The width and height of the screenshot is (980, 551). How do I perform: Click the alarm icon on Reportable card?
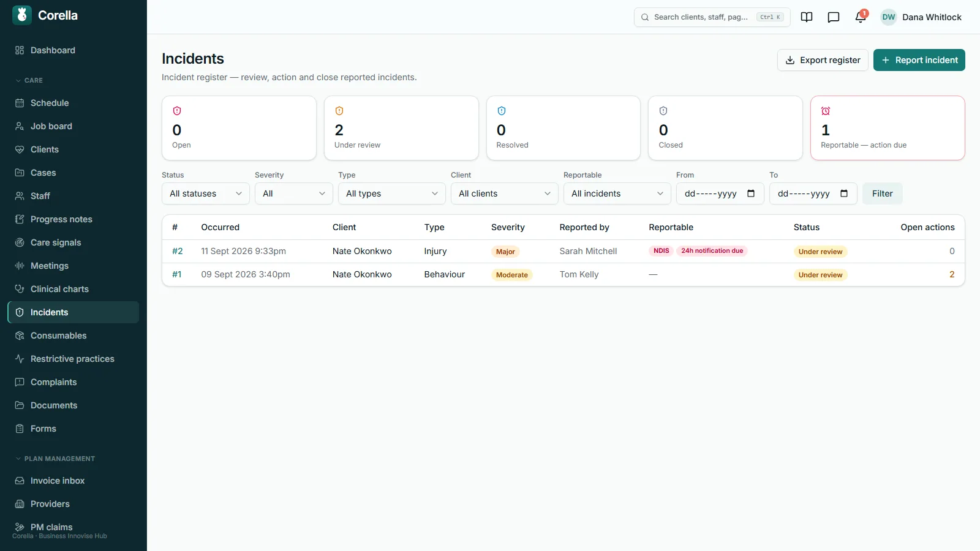coord(826,111)
